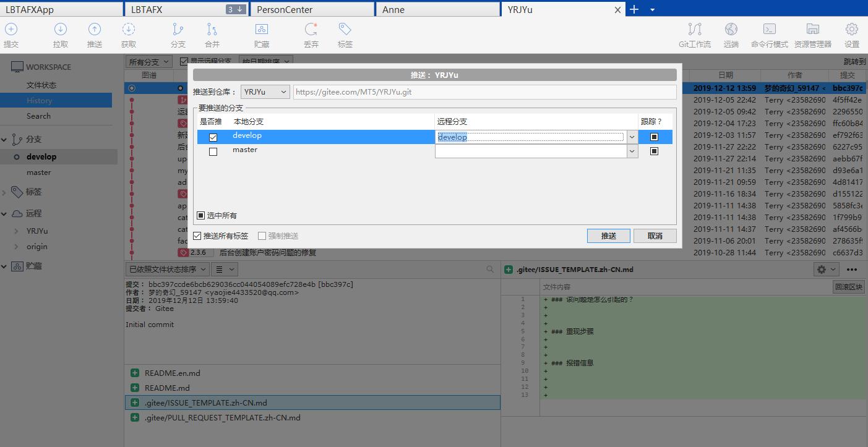
Task: Click the repository URL field gitee.com/MT5/YRJYu.git
Action: click(x=484, y=92)
